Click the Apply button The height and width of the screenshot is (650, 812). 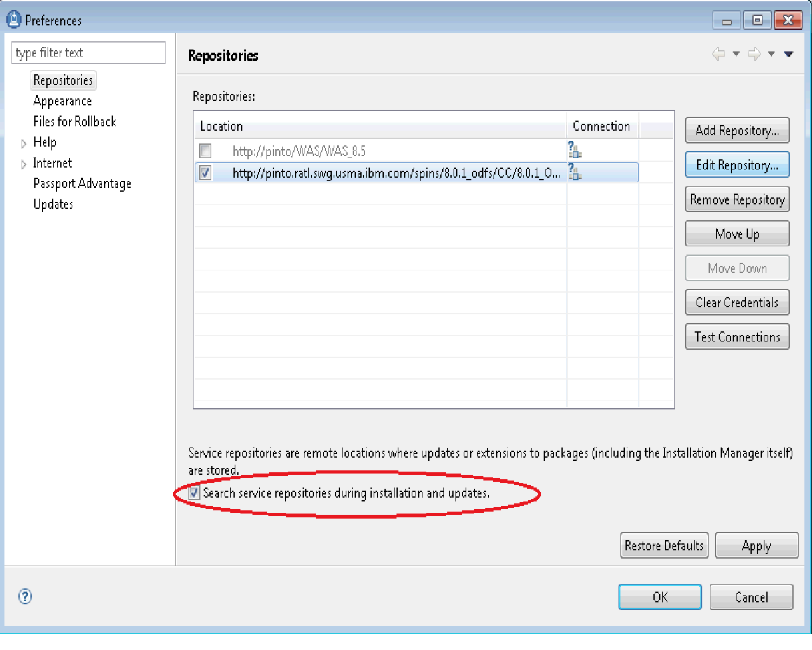coord(756,545)
